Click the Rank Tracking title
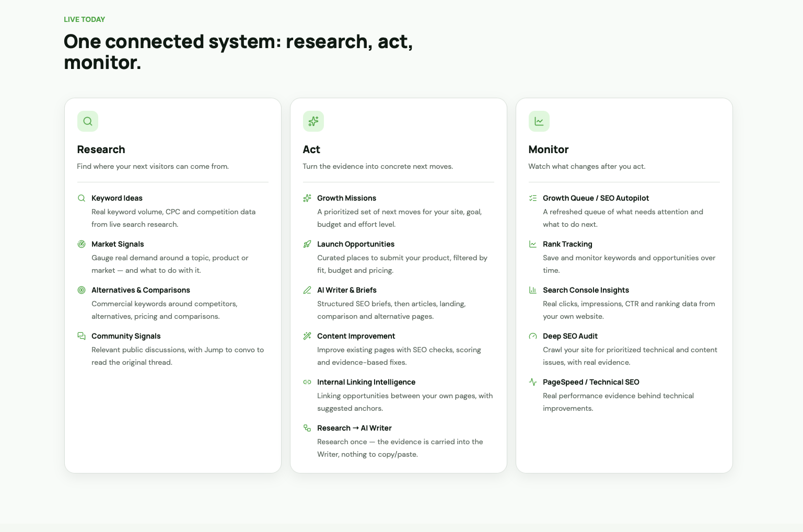 click(567, 244)
